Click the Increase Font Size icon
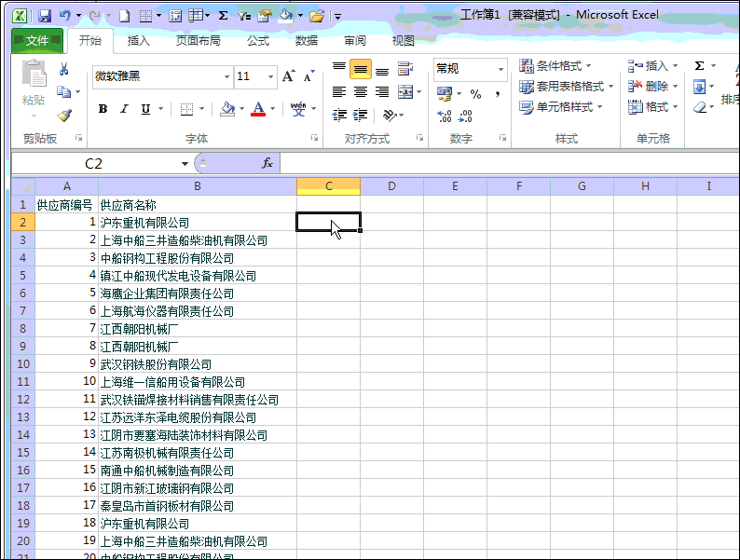This screenshot has width=740, height=560. [288, 76]
